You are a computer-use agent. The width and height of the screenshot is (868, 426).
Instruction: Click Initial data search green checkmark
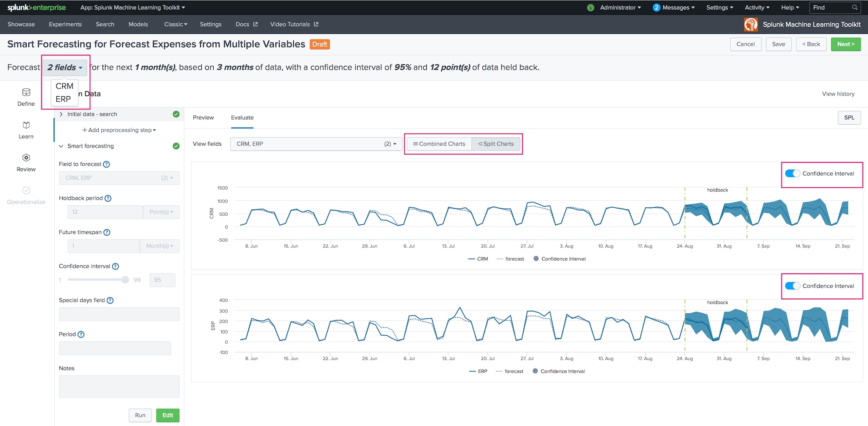[176, 114]
